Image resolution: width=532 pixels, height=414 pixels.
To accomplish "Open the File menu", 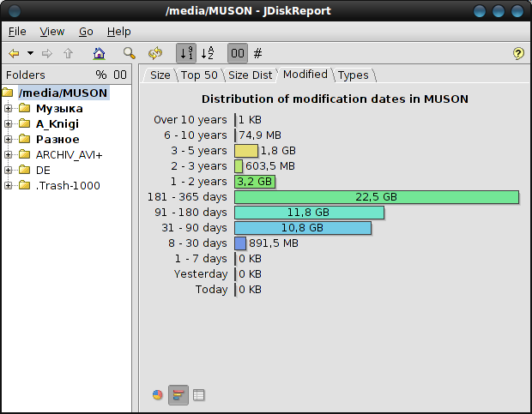I will click(x=17, y=32).
